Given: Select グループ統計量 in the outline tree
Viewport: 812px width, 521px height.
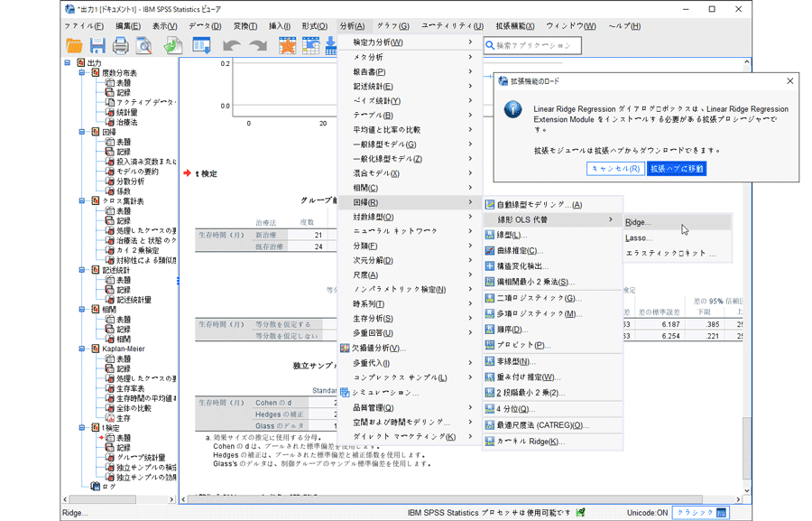Looking at the screenshot, I should pos(141,458).
